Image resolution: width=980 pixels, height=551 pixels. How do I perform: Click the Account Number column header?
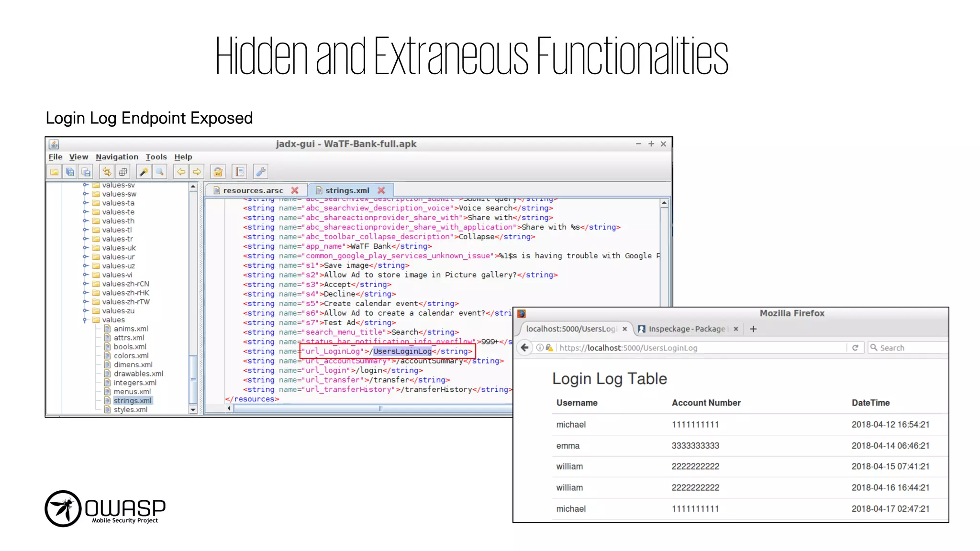click(706, 403)
